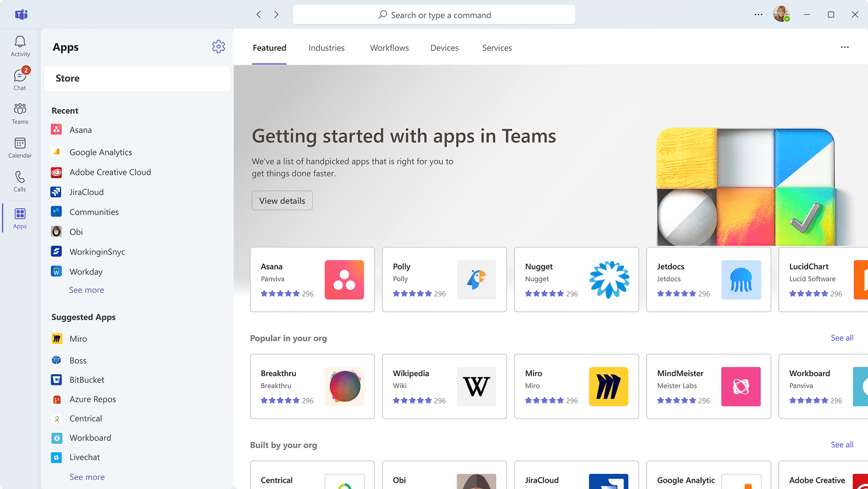Screen dimensions: 868x489
Task: Open the title bar ellipsis menu
Action: (x=758, y=15)
